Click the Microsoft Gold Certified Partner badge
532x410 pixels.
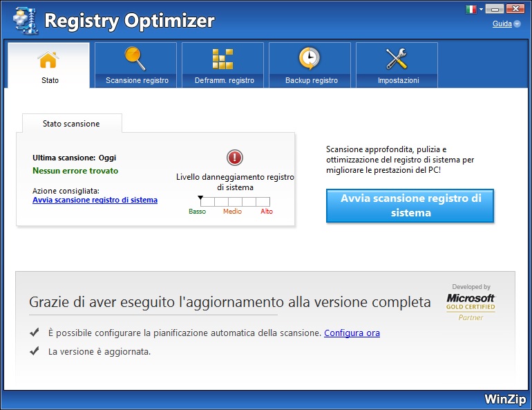coord(471,302)
